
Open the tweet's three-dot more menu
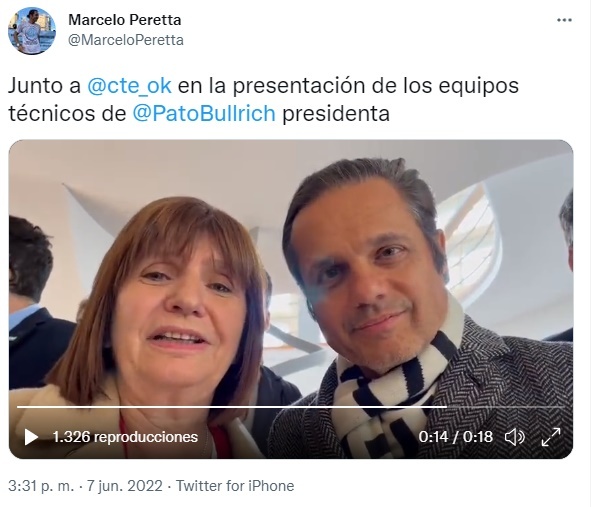[x=564, y=20]
